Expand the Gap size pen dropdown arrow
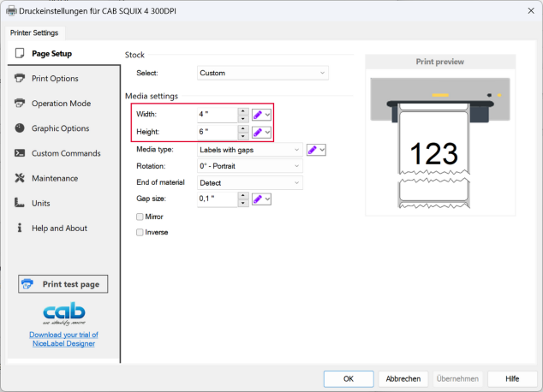The image size is (543, 392). pos(267,199)
